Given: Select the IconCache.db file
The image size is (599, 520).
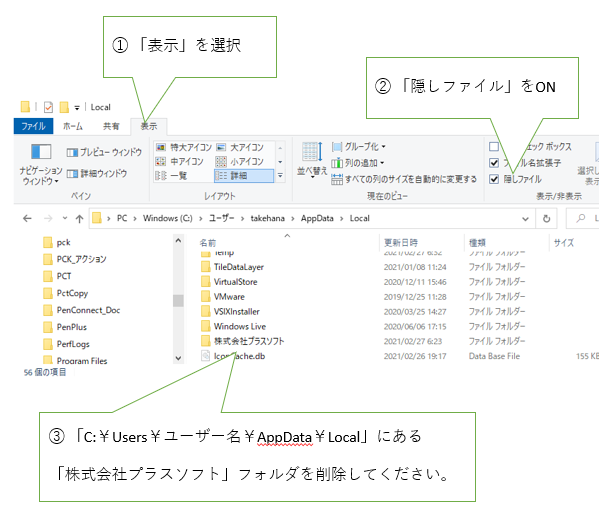Looking at the screenshot, I should (x=233, y=356).
